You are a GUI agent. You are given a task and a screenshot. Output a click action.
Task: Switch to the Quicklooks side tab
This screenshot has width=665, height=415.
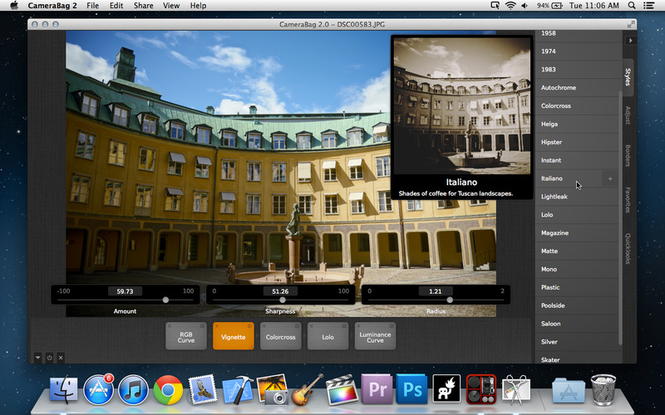628,248
